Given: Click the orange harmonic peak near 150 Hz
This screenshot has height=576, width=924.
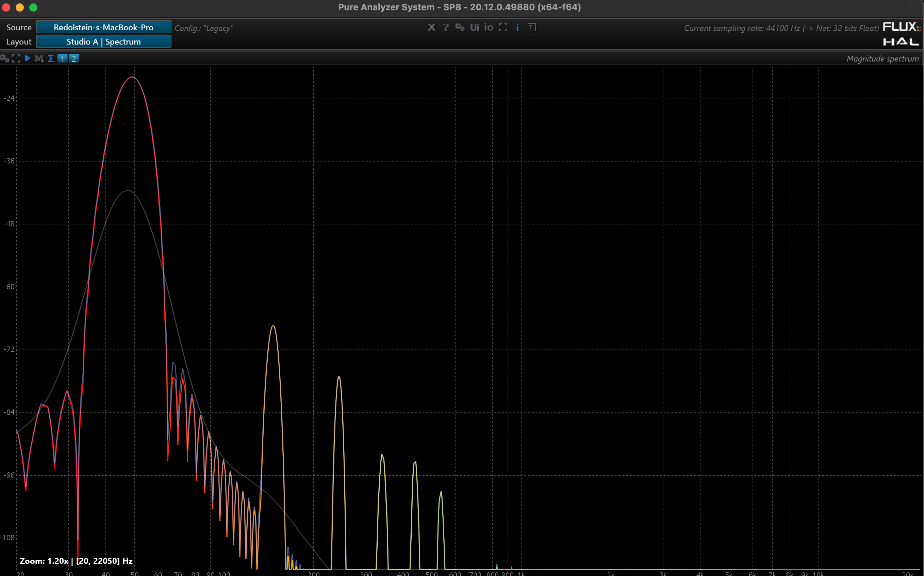Looking at the screenshot, I should (273, 326).
